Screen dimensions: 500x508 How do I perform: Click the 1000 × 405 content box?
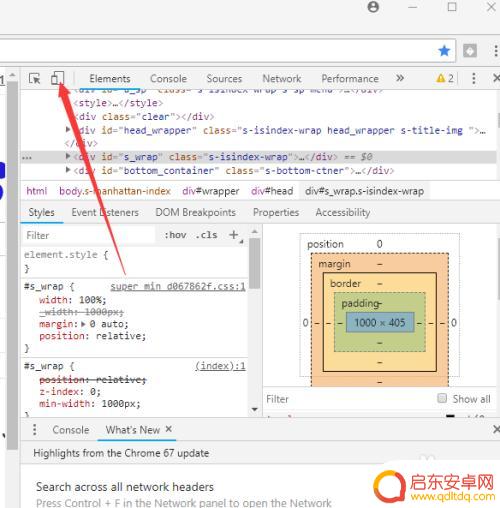coord(380,322)
